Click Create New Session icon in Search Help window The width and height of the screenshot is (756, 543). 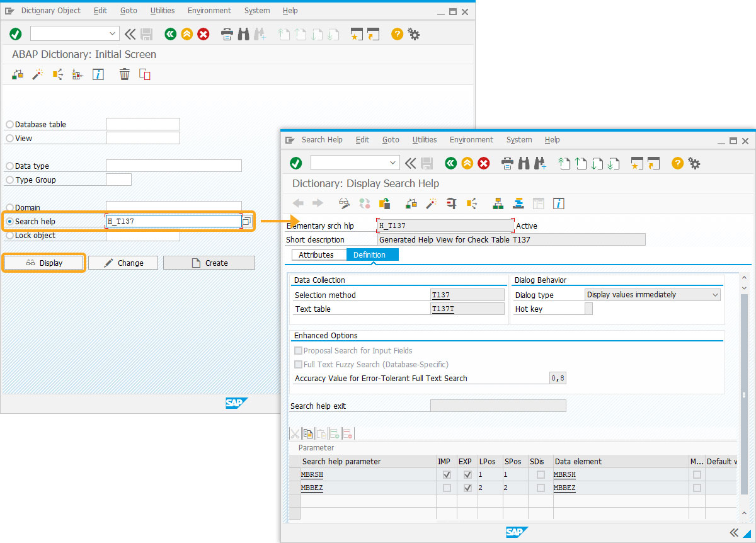pos(638,164)
